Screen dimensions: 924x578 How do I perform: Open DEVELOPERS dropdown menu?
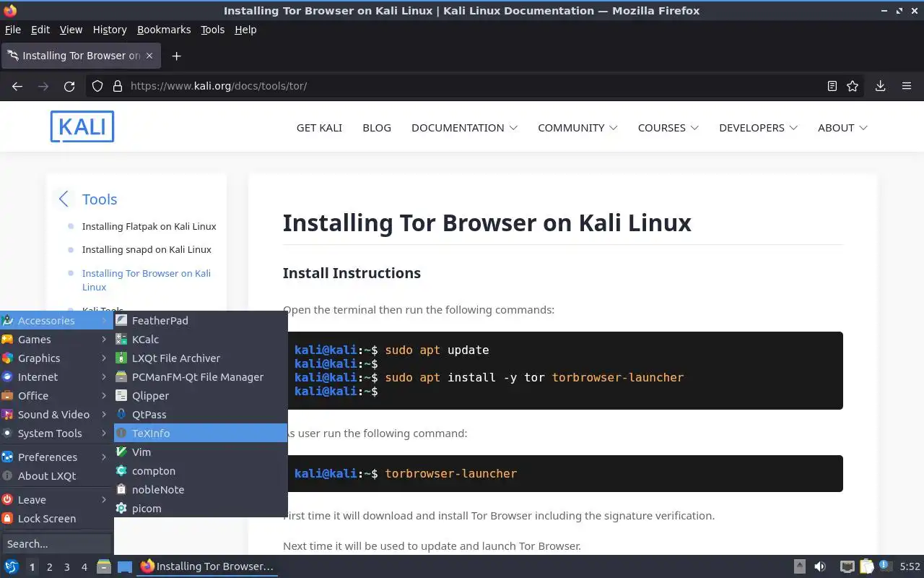pos(758,128)
